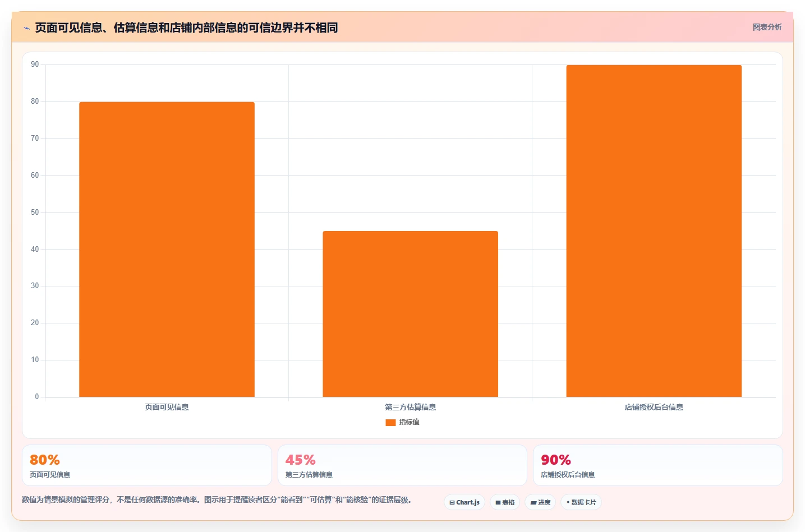Click the 第三方估算信息 caption under 45%

pyautogui.click(x=309, y=475)
